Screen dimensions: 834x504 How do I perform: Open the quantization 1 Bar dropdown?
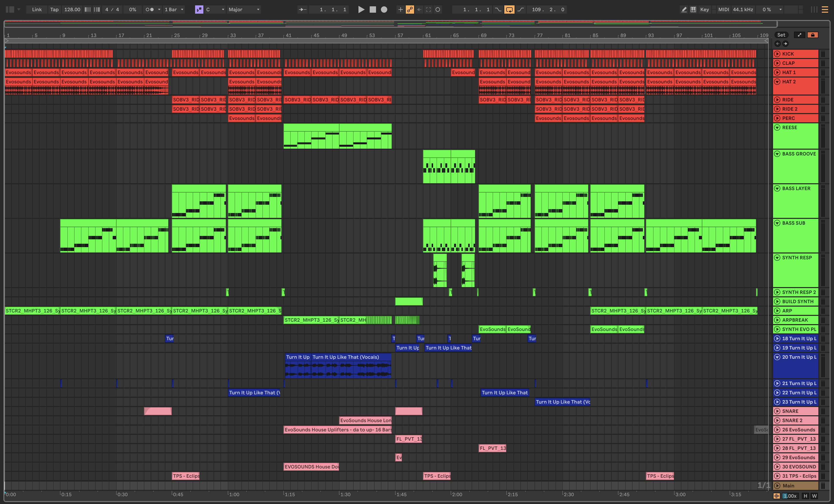pyautogui.click(x=174, y=10)
